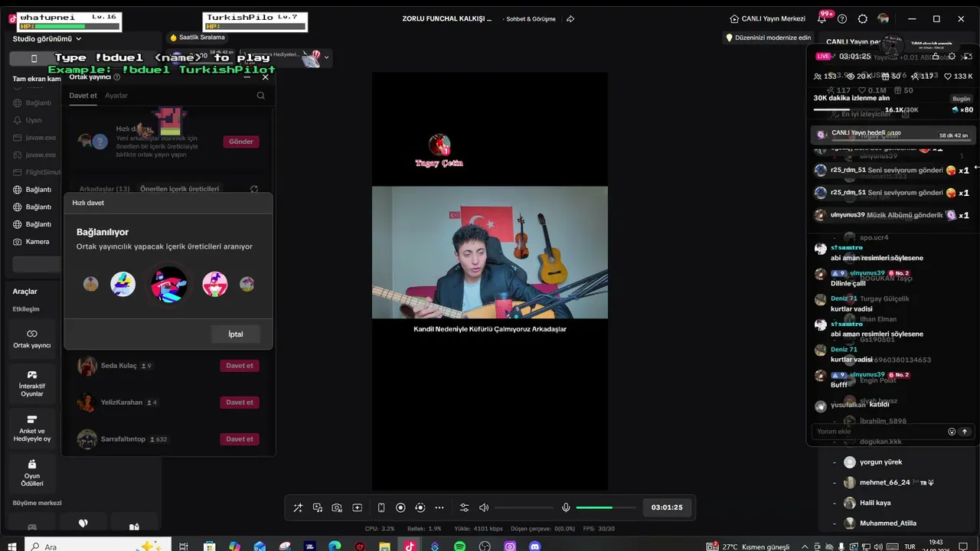This screenshot has width=980, height=551.
Task: Refresh the suggested creators list
Action: 254,189
